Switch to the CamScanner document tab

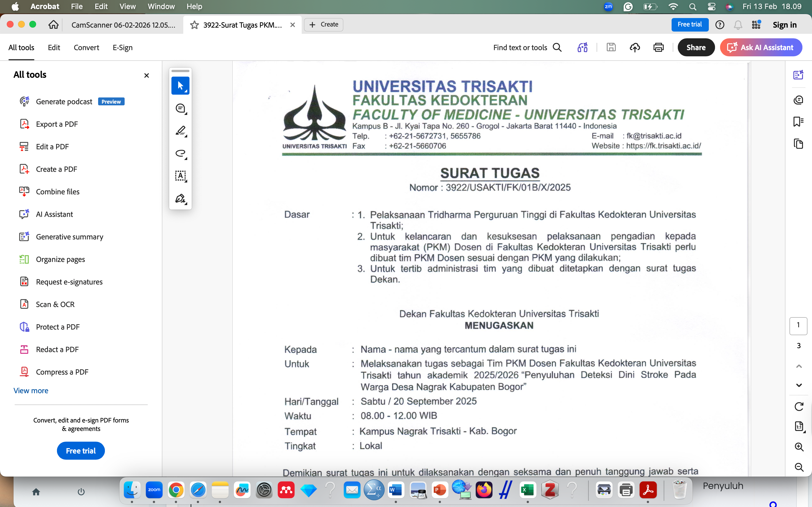coord(123,25)
